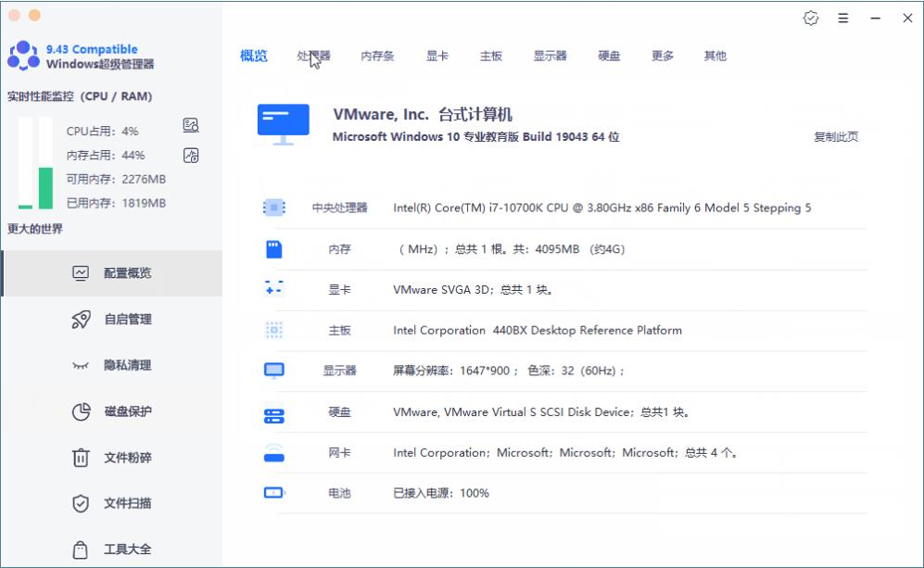The width and height of the screenshot is (924, 568).
Task: Open 文件粉碎 in the sidebar
Action: (x=112, y=457)
